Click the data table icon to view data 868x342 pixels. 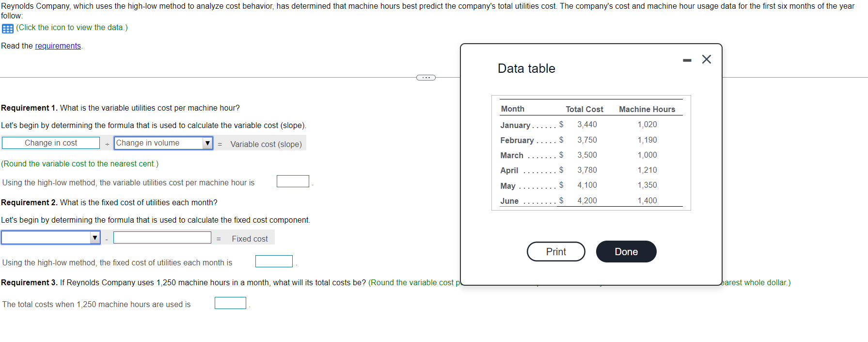[7, 28]
